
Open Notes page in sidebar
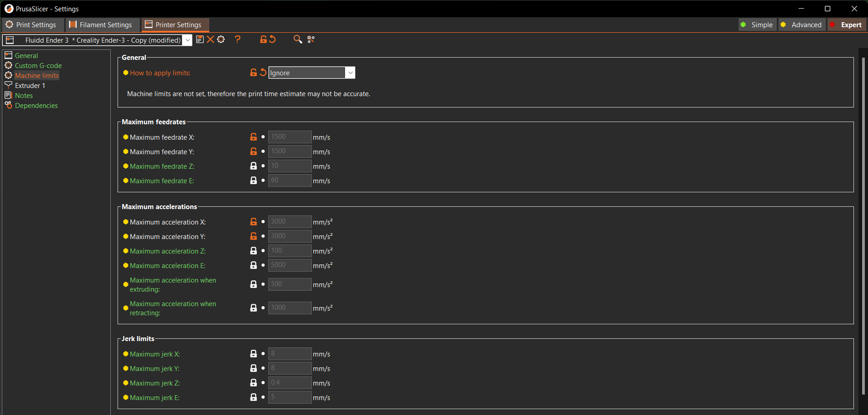click(x=24, y=96)
